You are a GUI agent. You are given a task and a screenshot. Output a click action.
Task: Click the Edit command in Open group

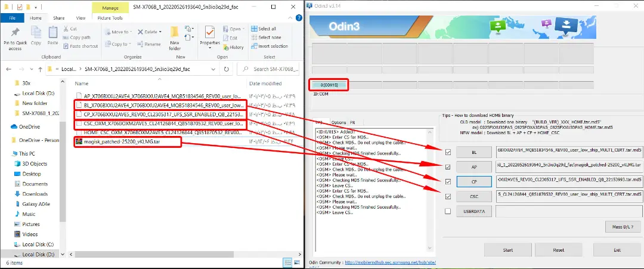(230, 38)
